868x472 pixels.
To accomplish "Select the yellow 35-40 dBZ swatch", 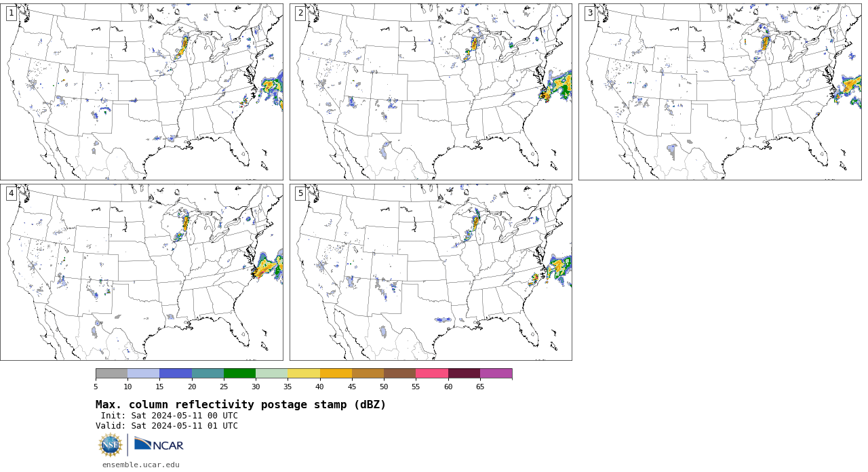I will point(304,374).
